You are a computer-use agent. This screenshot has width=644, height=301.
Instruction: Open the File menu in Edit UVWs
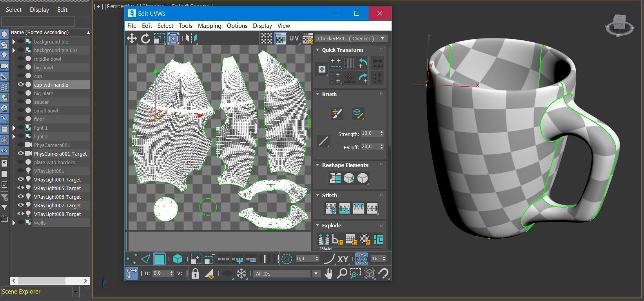132,26
